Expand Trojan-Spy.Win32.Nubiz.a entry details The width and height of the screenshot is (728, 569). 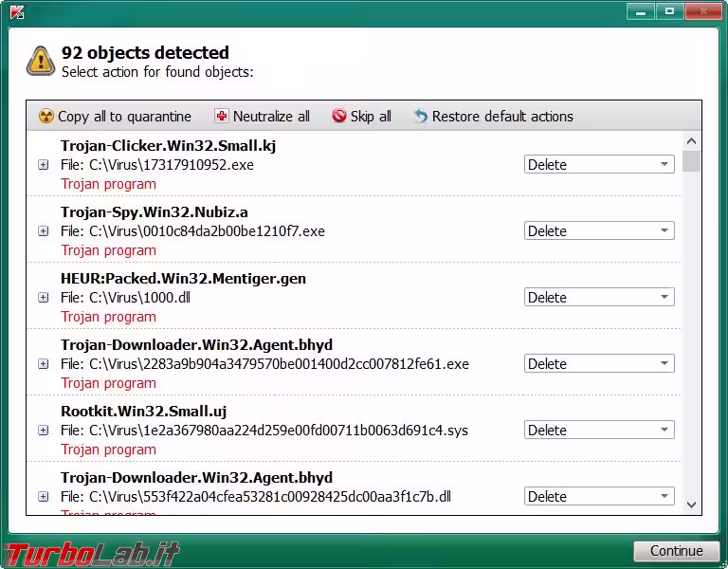(x=43, y=231)
